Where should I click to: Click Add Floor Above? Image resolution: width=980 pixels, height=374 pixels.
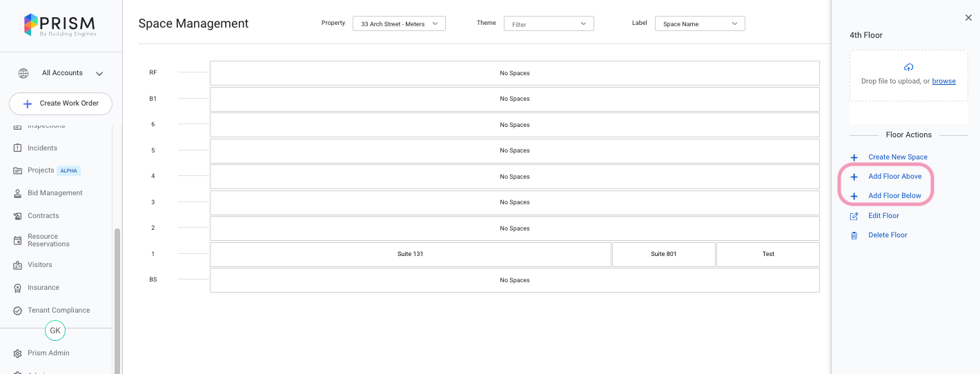pyautogui.click(x=894, y=177)
